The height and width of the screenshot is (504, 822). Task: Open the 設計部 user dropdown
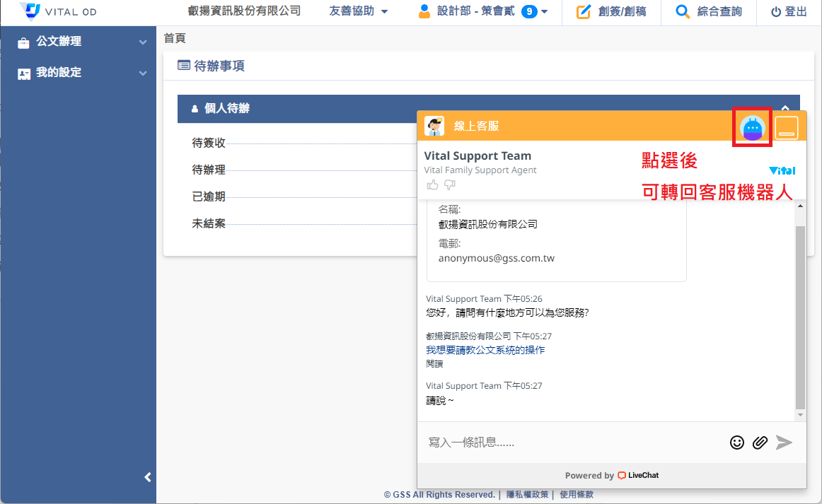(x=483, y=12)
